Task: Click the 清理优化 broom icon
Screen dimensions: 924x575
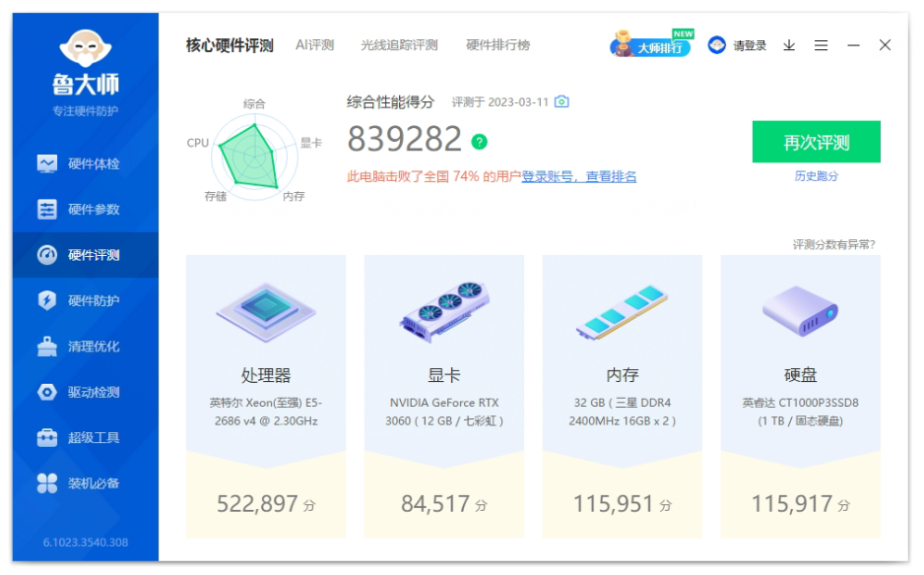Action: click(x=47, y=347)
